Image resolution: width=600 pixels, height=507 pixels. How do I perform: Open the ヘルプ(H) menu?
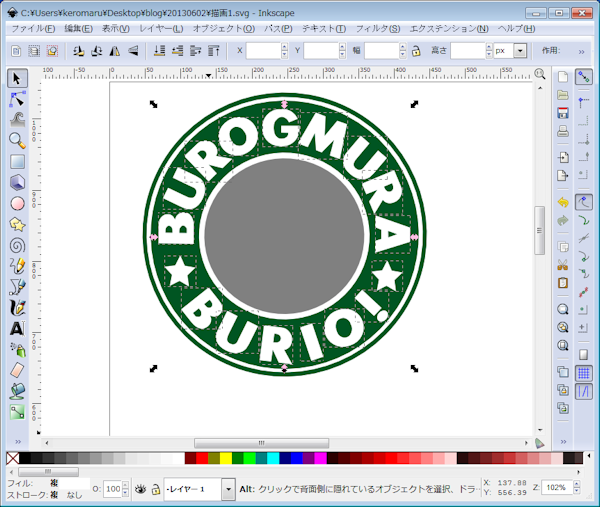pyautogui.click(x=517, y=29)
